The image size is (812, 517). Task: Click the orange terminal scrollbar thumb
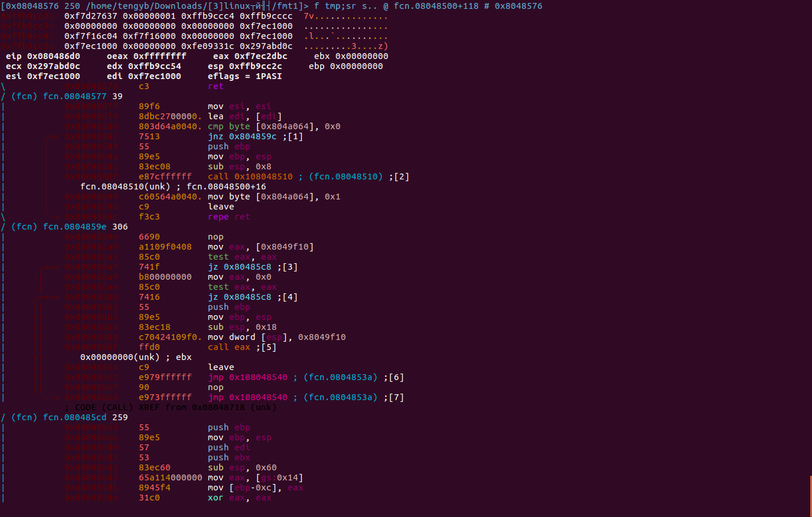coord(810,496)
